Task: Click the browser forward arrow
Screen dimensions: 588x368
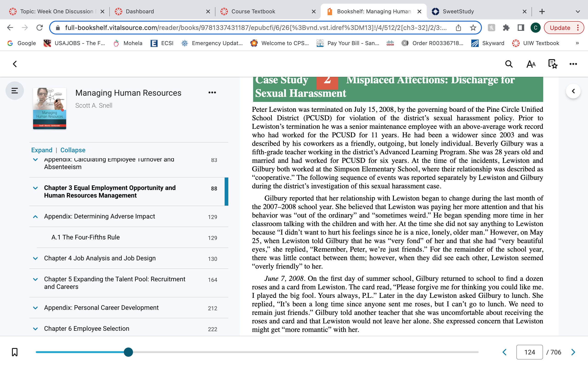Action: click(25, 28)
